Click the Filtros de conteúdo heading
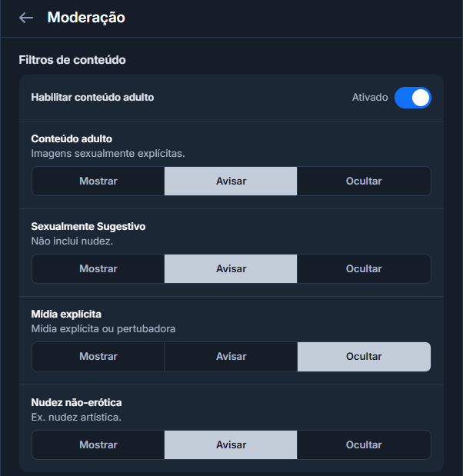Viewport: 463px width, 476px height. 72,59
